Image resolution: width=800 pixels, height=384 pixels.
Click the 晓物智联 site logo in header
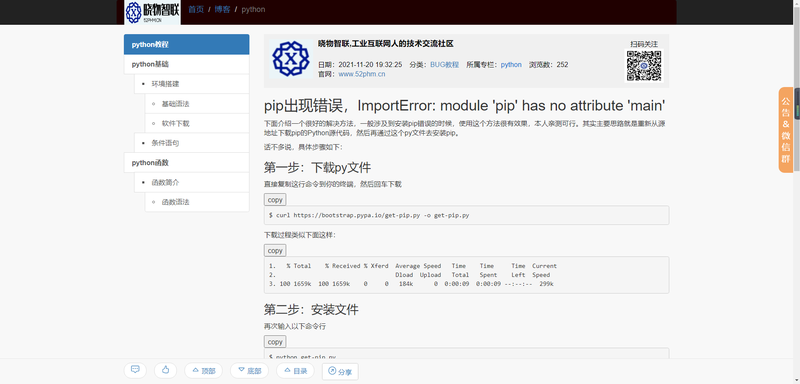[x=152, y=12]
